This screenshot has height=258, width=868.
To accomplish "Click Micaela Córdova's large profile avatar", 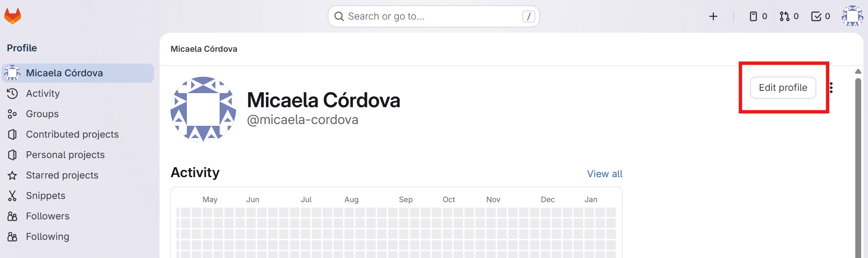I will [x=203, y=109].
